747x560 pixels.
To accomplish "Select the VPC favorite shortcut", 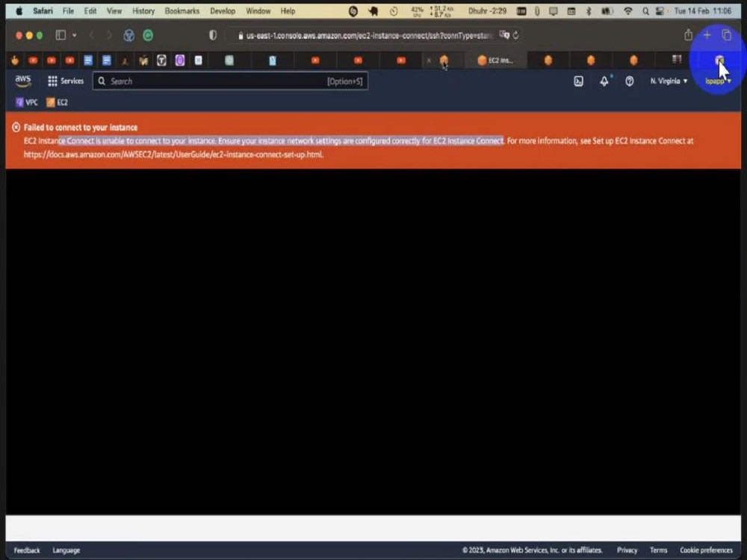I will pyautogui.click(x=28, y=102).
